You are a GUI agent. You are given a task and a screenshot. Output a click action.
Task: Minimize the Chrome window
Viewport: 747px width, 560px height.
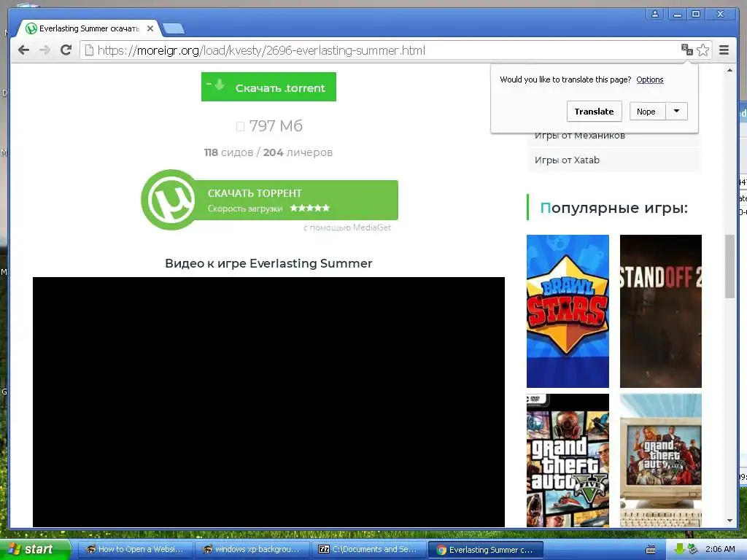677,14
